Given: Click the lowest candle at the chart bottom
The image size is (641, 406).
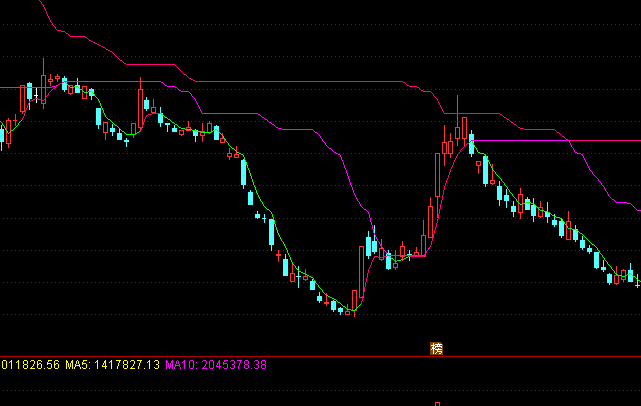Looking at the screenshot, I should point(347,312).
